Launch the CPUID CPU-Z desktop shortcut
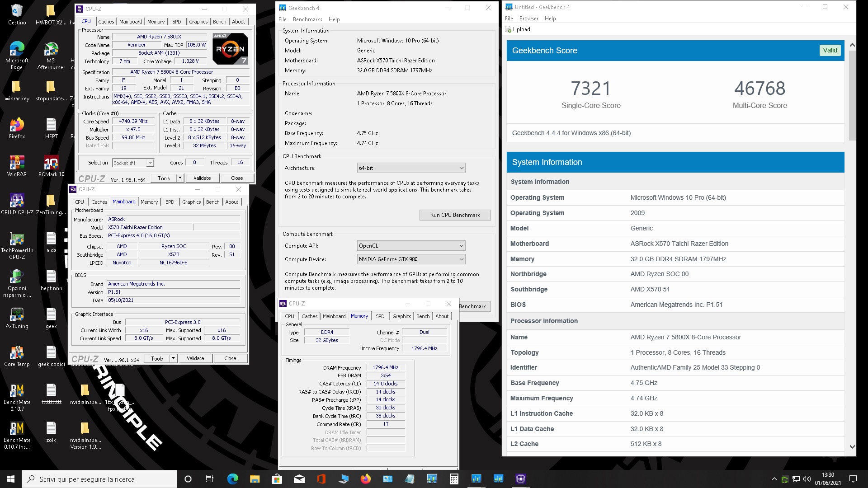Viewport: 868px width, 488px height. [17, 204]
